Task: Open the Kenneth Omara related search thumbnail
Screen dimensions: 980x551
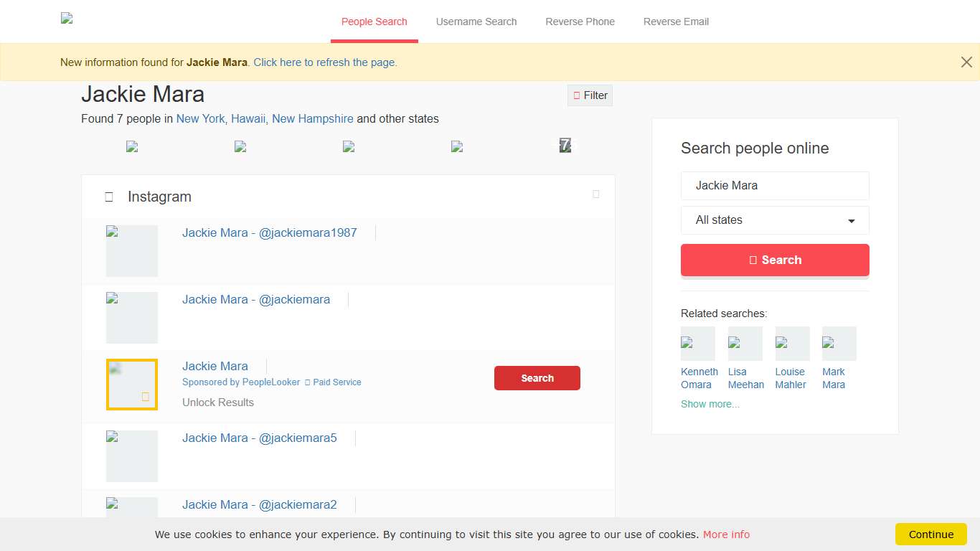Action: [x=697, y=343]
